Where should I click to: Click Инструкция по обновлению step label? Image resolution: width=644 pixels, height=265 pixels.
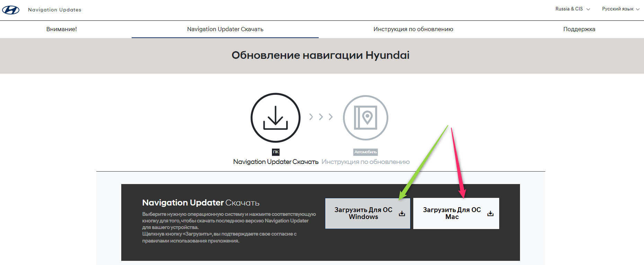(x=365, y=162)
